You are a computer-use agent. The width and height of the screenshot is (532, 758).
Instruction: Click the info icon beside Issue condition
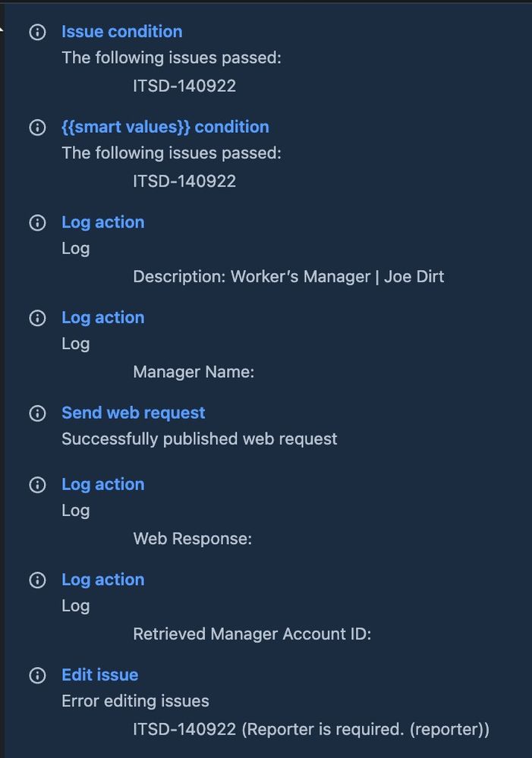[x=37, y=33]
